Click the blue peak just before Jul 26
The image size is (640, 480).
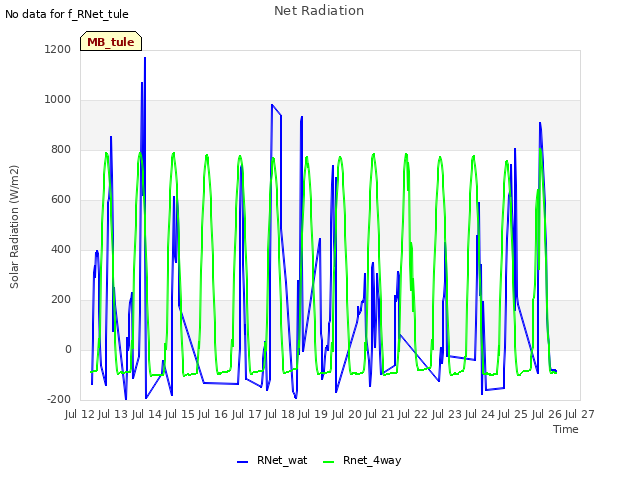coord(540,123)
